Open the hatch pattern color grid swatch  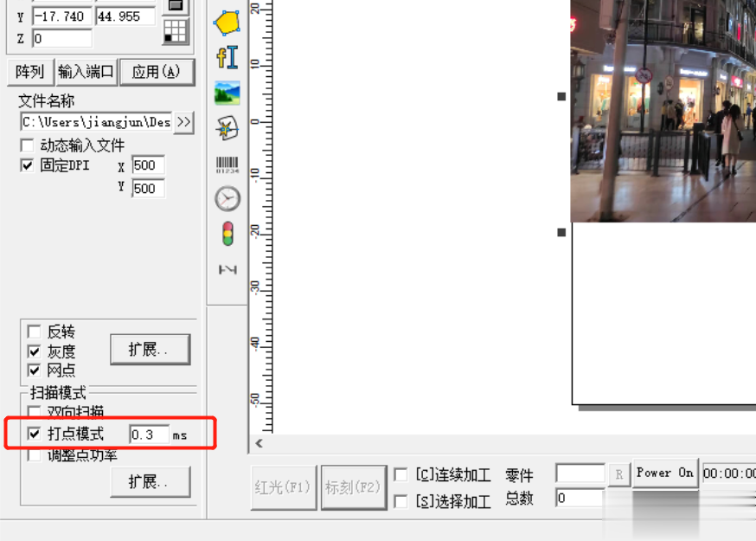coord(176,32)
